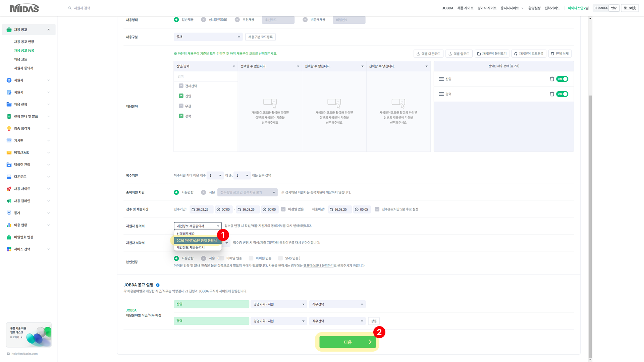Click the 엑셀 다운로드 download icon button
Screen dimensions: 644x362
[428, 54]
